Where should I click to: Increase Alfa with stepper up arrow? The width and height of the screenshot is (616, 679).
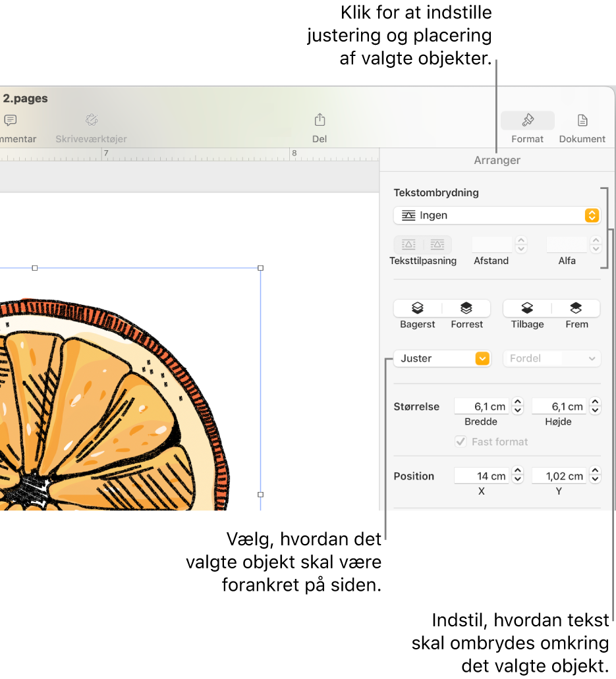(x=596, y=240)
